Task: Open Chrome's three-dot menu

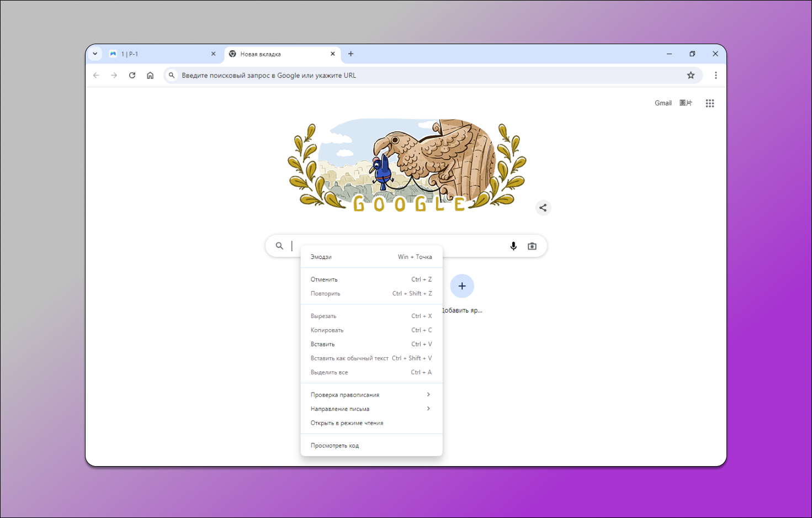Action: [715, 75]
